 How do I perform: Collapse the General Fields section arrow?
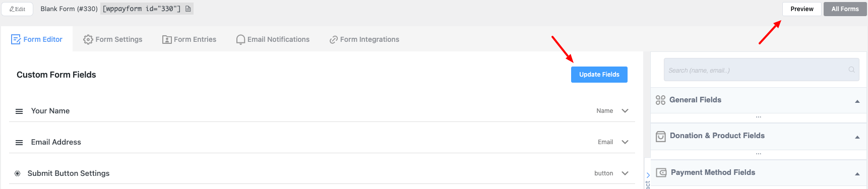click(857, 101)
